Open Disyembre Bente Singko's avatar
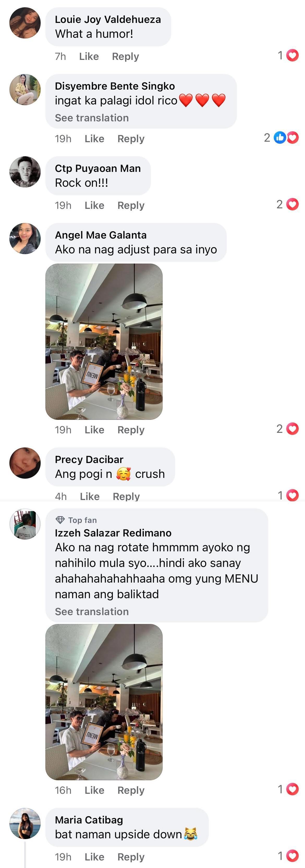The height and width of the screenshot is (868, 305). pyautogui.click(x=25, y=90)
